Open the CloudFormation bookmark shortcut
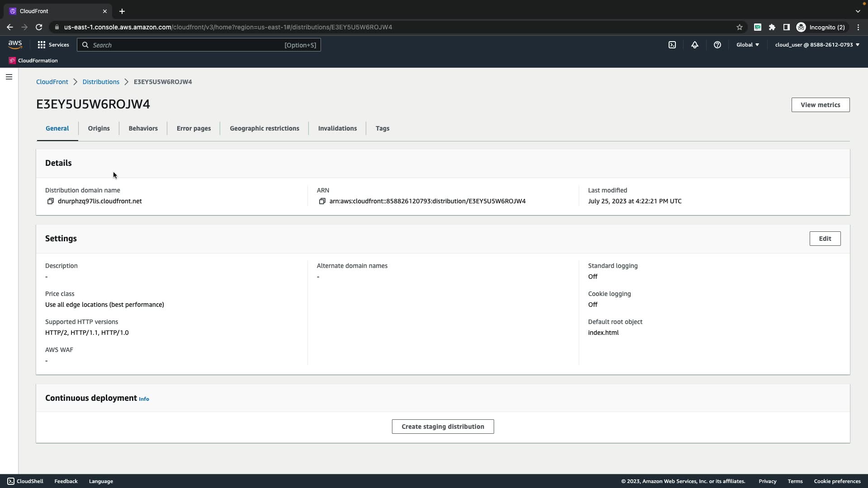The height and width of the screenshot is (488, 868). pyautogui.click(x=33, y=61)
